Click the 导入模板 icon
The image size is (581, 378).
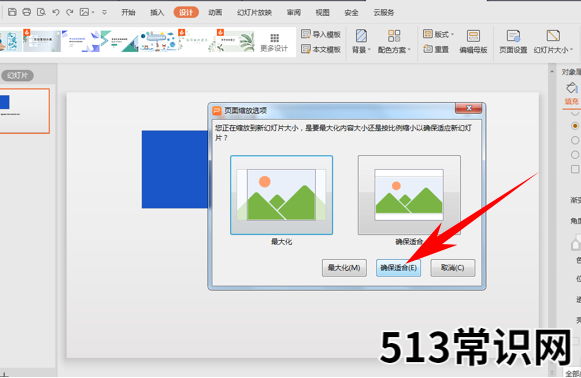tap(306, 34)
